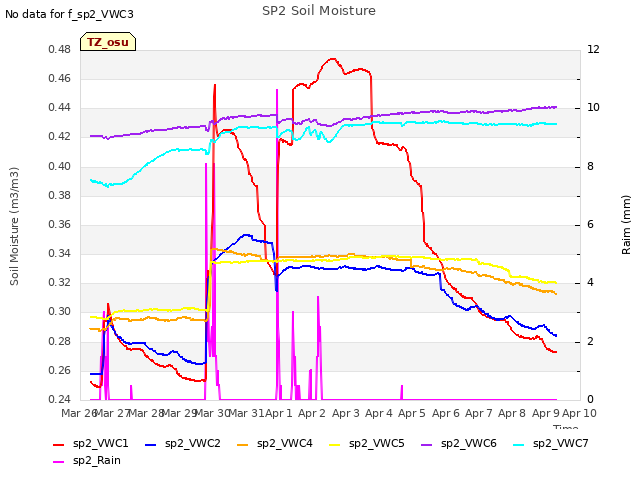Click the orange sp2_VWC4 legend swatch
Viewport: 640px width, 480px height.
click(243, 444)
